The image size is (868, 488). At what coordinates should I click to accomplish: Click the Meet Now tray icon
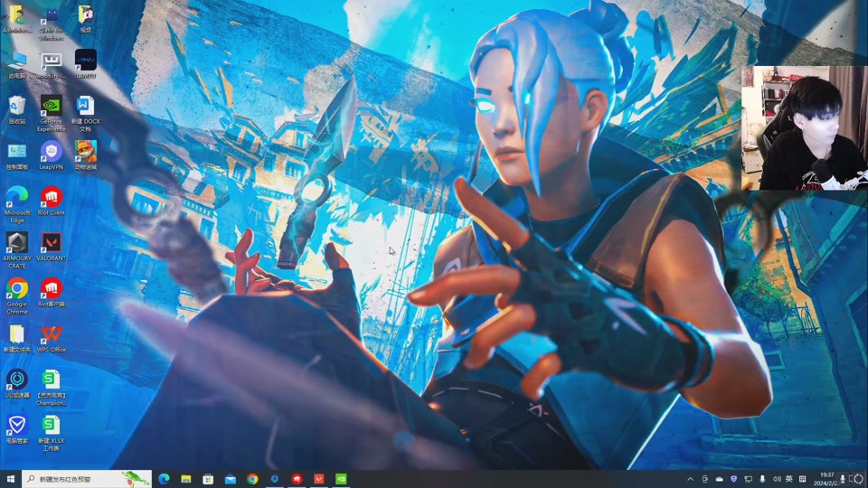point(704,479)
